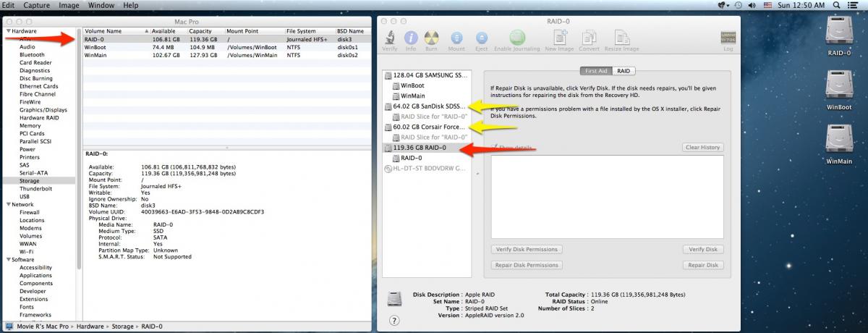868x333 pixels.
Task: Select Firewall under Network
Action: point(30,212)
